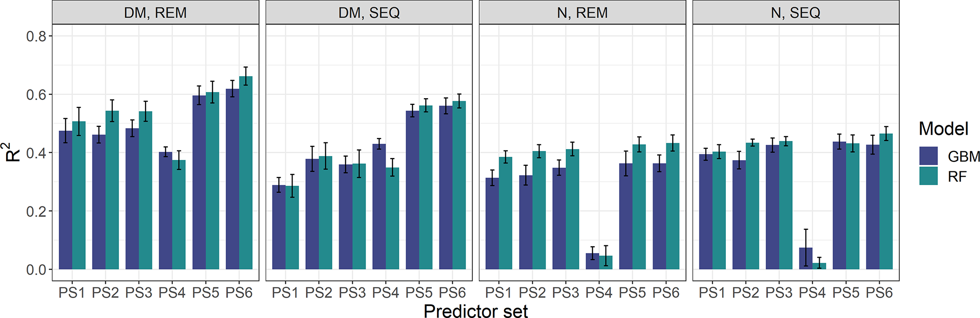Click the teal RF bar for PS6 in DM, REM
This screenshot has width=980, height=318.
[x=246, y=173]
